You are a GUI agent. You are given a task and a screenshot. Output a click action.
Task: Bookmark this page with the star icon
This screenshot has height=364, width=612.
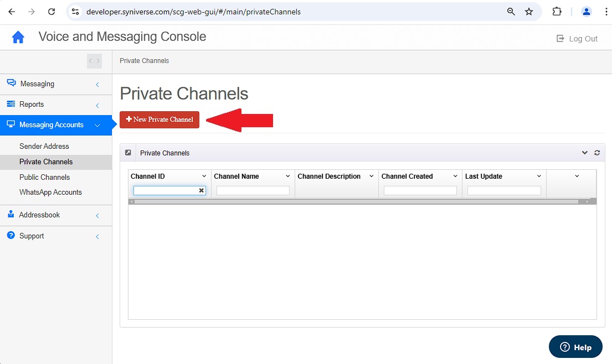[528, 12]
